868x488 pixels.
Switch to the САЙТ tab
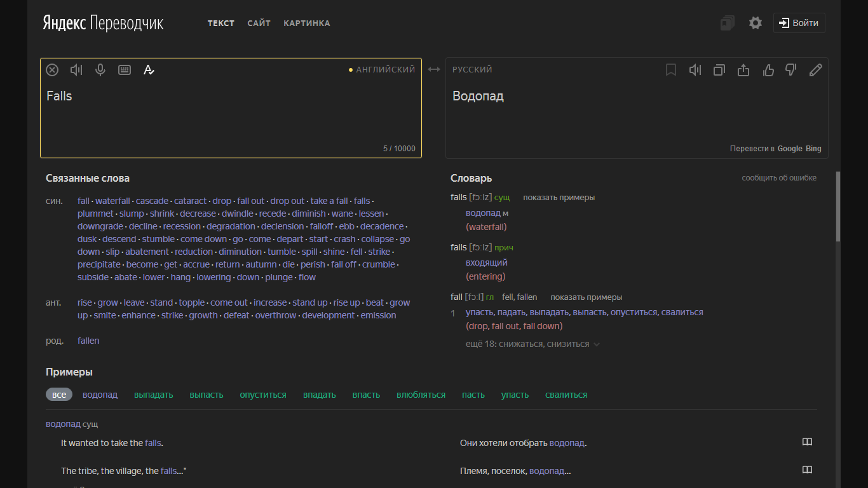[259, 23]
